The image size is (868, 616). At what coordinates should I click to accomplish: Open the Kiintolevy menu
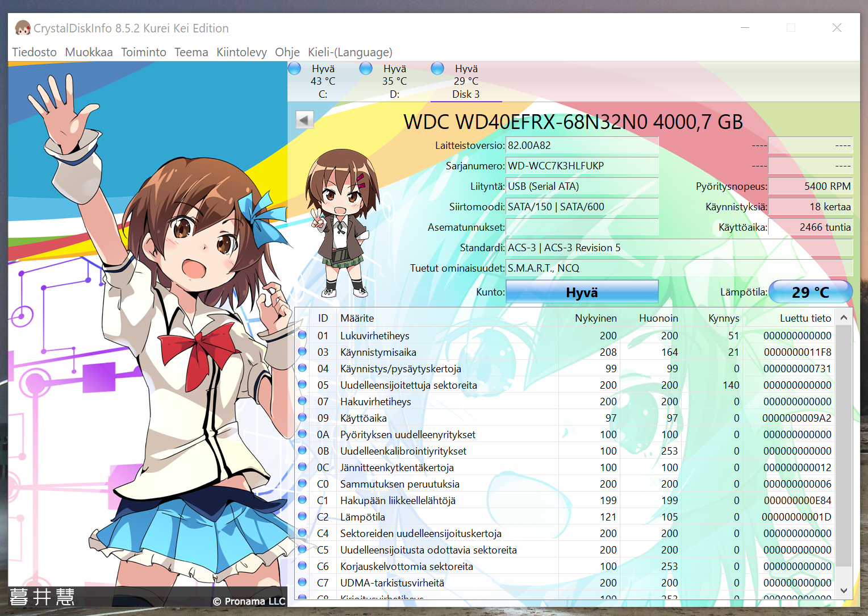242,52
